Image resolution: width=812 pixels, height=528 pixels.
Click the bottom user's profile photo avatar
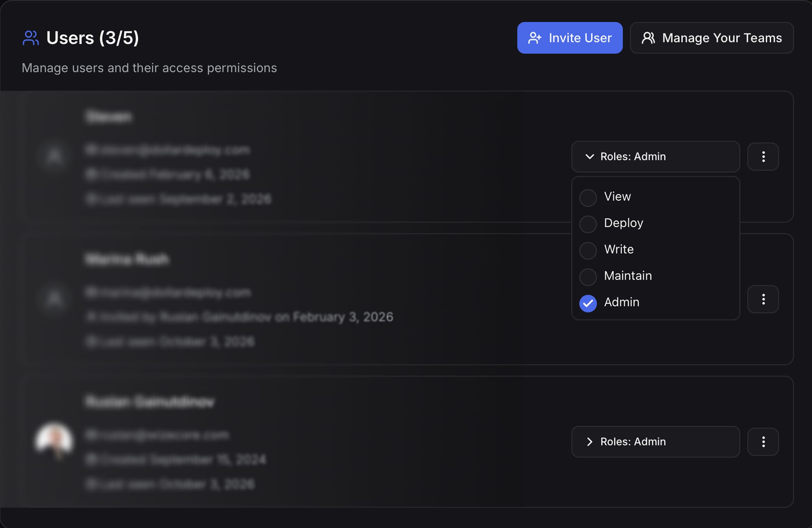(x=54, y=441)
